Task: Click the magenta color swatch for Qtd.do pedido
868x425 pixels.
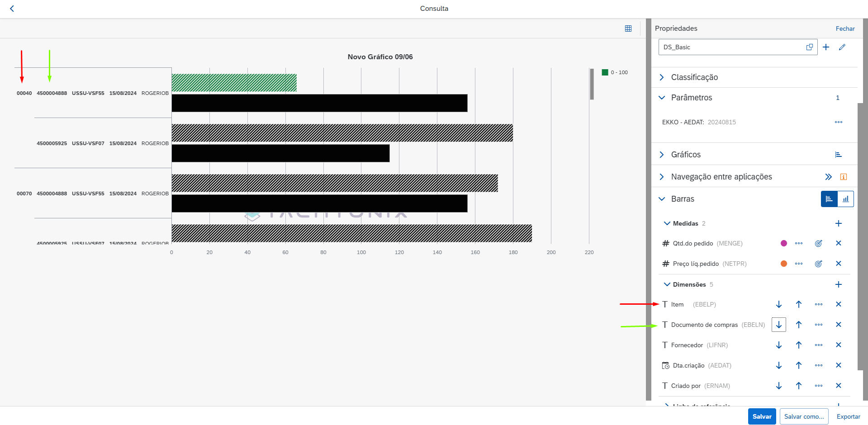Action: pyautogui.click(x=783, y=243)
